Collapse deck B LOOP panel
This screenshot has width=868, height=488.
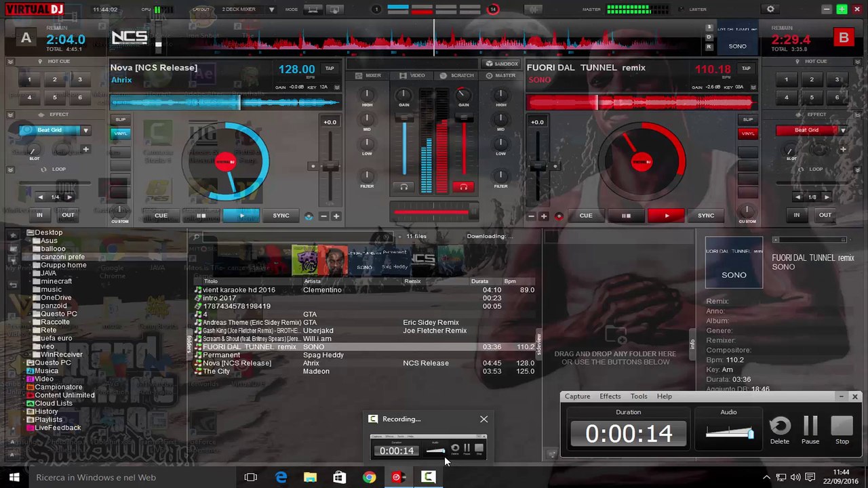[858, 169]
